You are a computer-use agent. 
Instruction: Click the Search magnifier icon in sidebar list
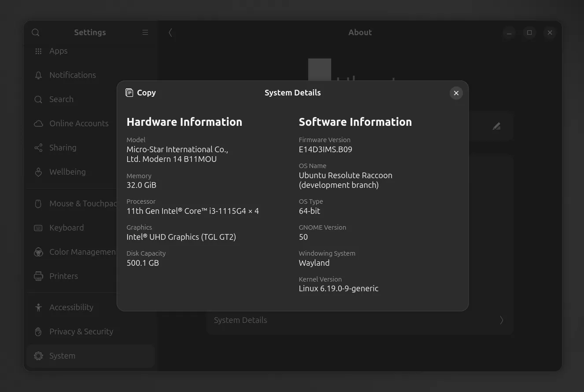pos(38,99)
